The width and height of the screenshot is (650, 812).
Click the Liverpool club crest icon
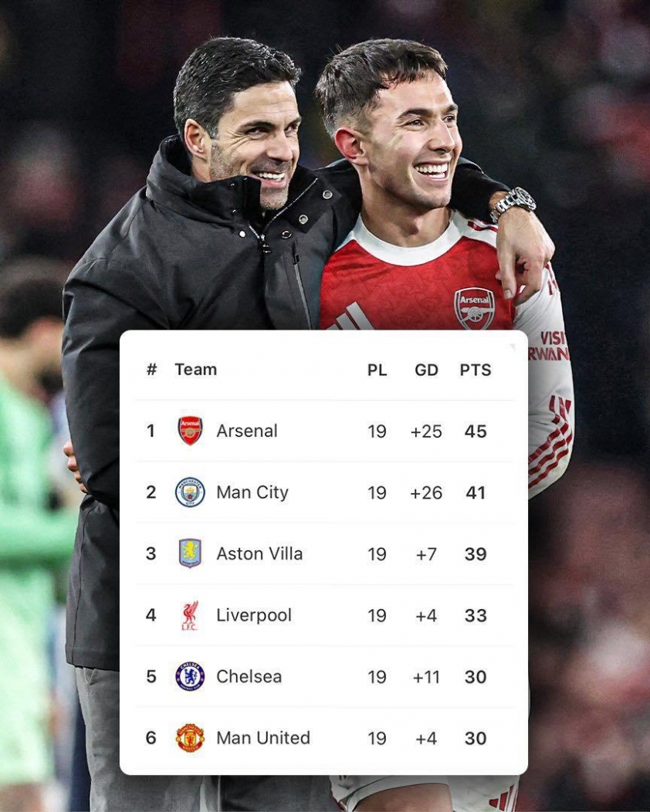(x=190, y=615)
